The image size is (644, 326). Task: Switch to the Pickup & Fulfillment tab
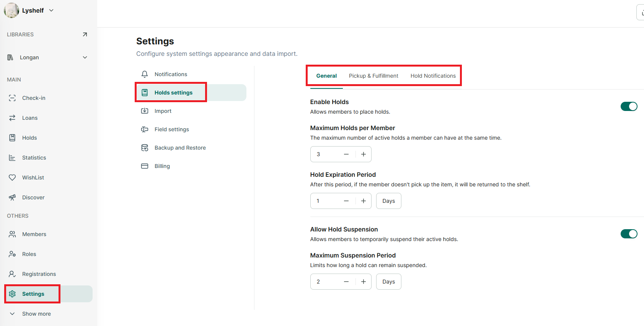point(373,76)
